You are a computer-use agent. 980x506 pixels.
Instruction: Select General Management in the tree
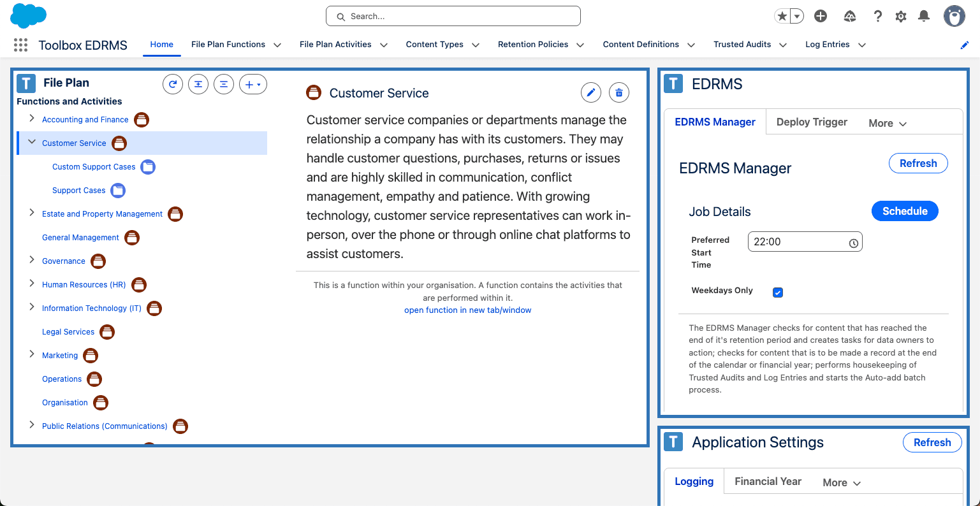(80, 238)
